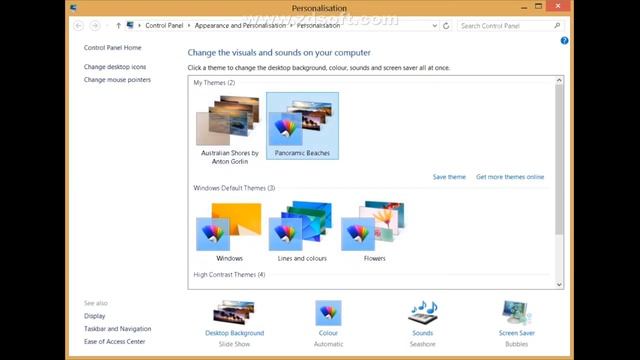Screen dimensions: 640x360
Task: Expand the arrow before Control Panel breadcrumb
Action: [x=140, y=26]
